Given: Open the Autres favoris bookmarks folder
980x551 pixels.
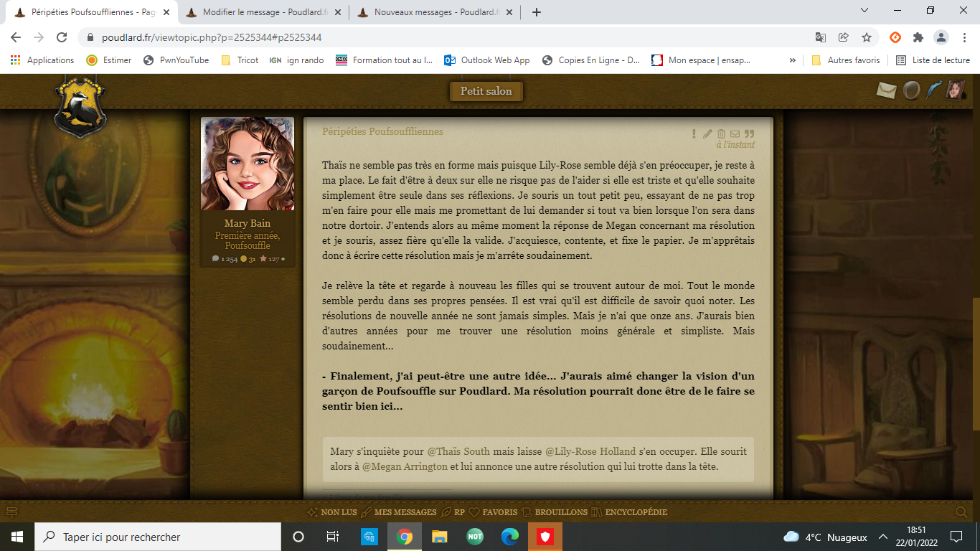Looking at the screenshot, I should click(x=846, y=60).
